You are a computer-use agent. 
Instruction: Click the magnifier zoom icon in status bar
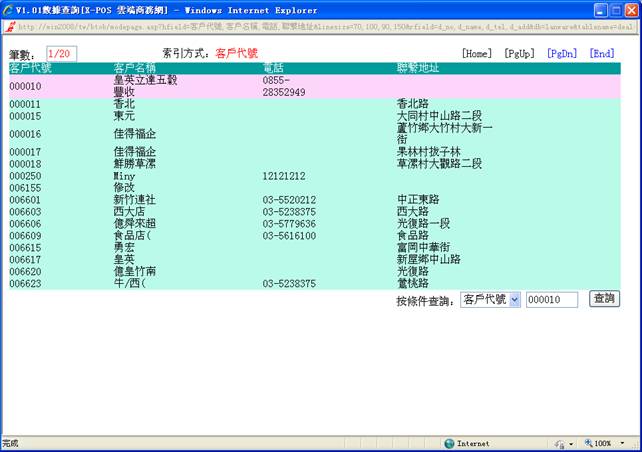(586, 443)
